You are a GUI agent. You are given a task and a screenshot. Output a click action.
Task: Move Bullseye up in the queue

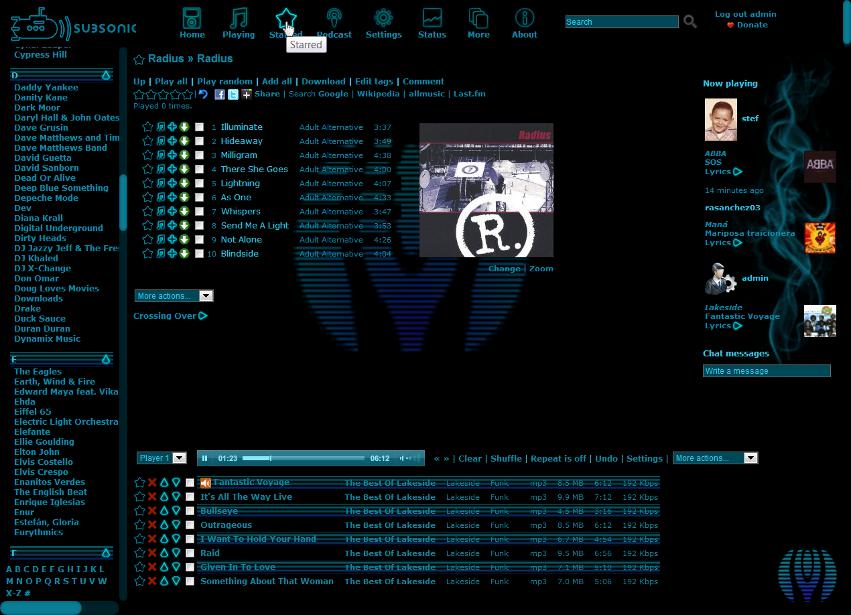click(x=164, y=511)
